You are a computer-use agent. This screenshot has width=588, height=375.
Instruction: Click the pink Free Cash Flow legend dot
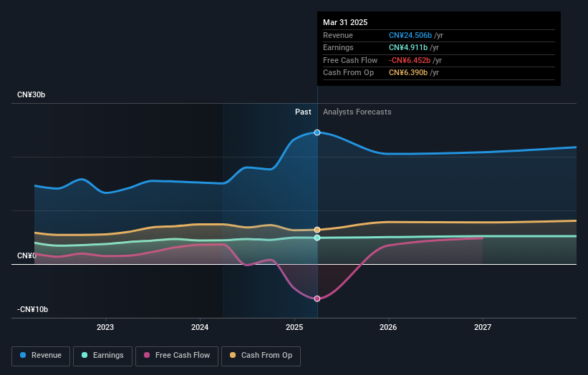tap(147, 355)
